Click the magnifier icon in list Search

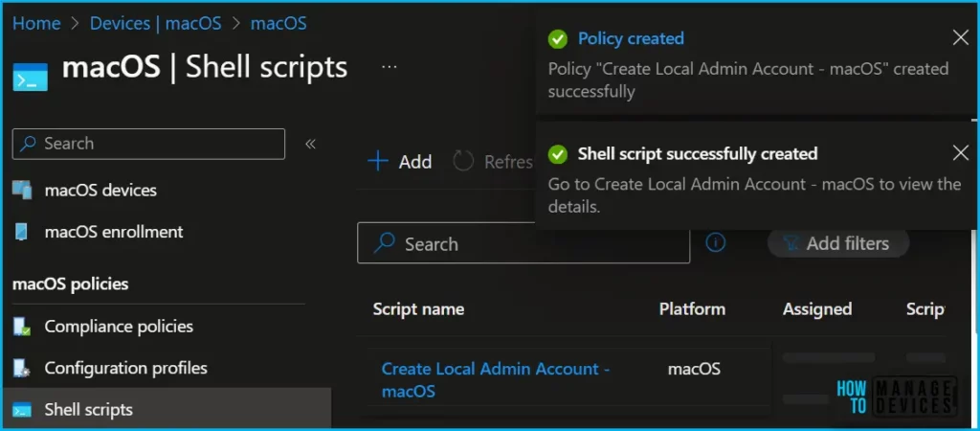[x=384, y=242]
